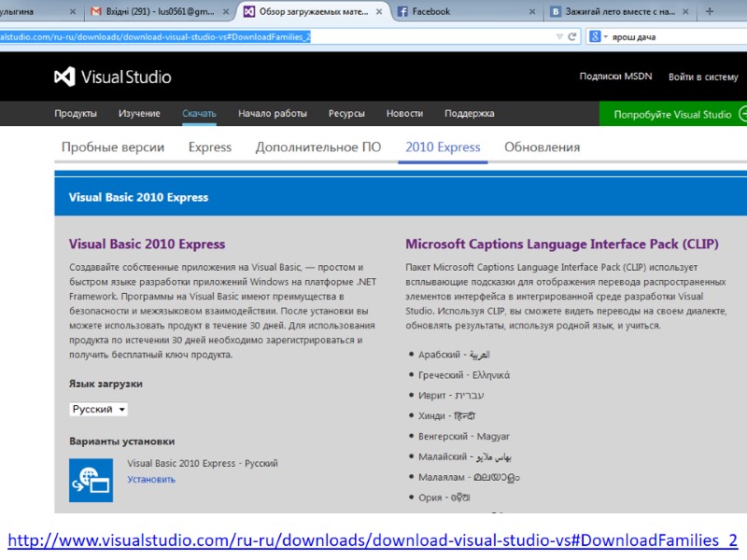Open the 'Начало работы' navigation menu
Screen dimensions: 747x560
coord(273,114)
